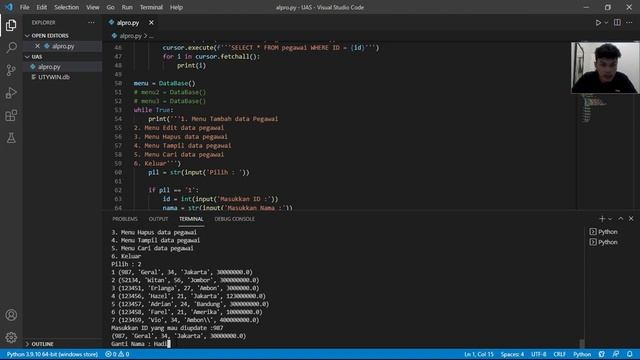Viewport: 640px width, 360px height.
Task: Open the Run menu
Action: pyautogui.click(x=127, y=7)
